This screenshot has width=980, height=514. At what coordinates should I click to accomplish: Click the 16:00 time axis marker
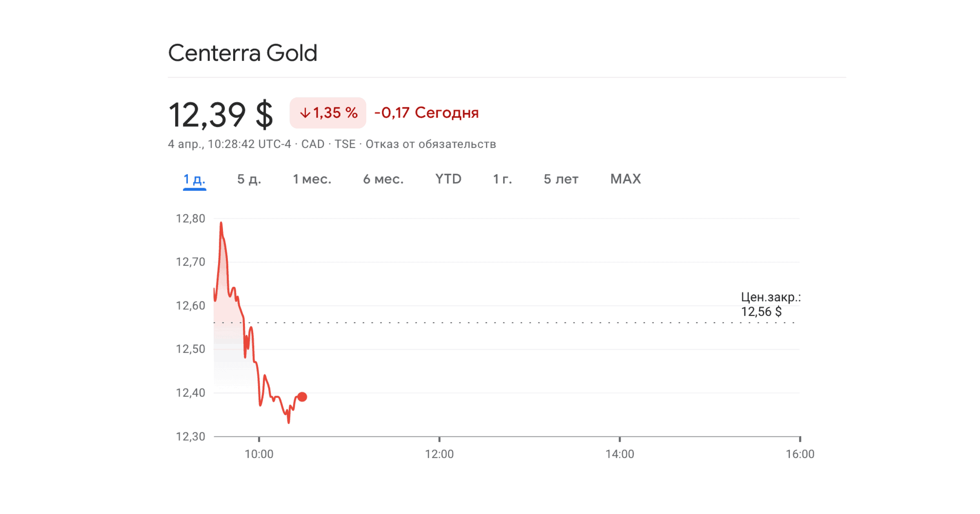coord(800,454)
